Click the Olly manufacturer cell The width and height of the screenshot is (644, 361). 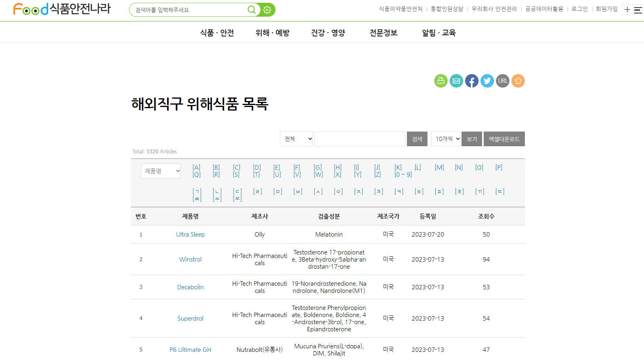260,234
